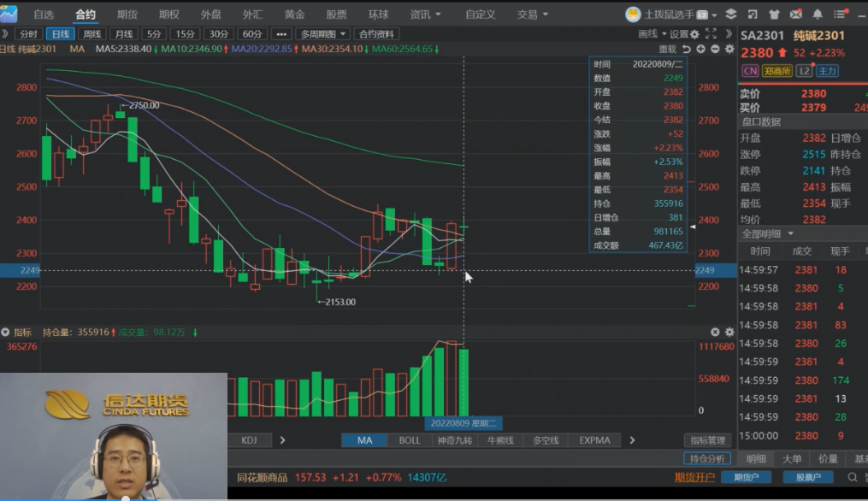Toggle the 分时 intraday view

point(28,34)
